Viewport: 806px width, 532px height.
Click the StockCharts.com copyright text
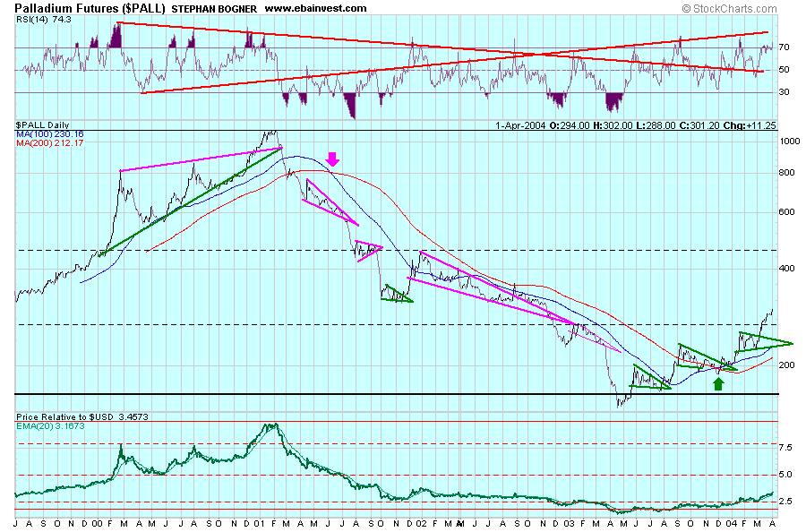pyautogui.click(x=742, y=8)
